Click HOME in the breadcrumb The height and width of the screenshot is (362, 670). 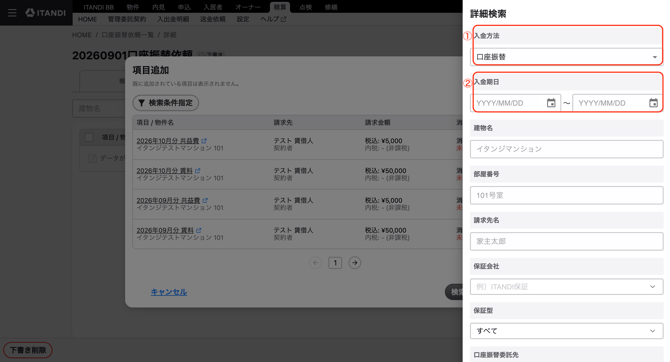click(x=82, y=35)
